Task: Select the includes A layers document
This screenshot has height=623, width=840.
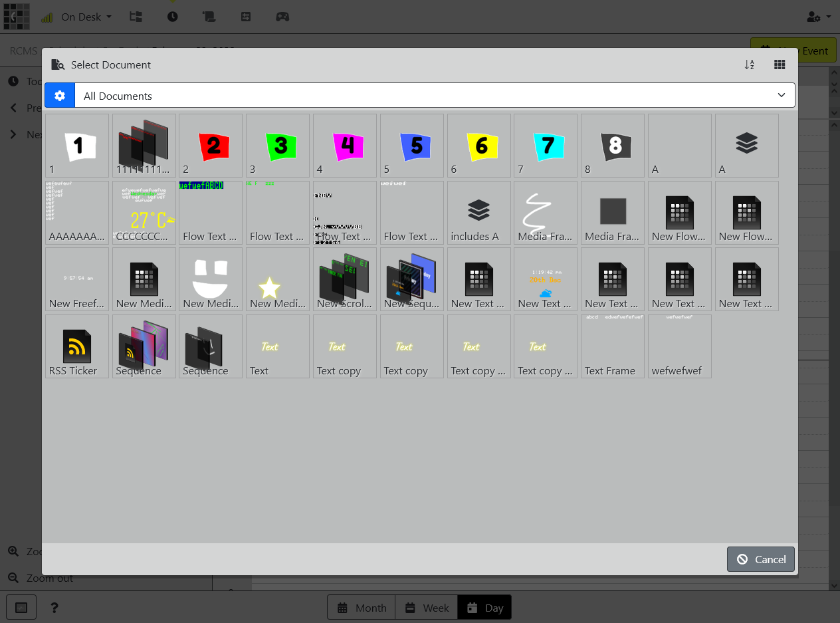Action: 479,213
